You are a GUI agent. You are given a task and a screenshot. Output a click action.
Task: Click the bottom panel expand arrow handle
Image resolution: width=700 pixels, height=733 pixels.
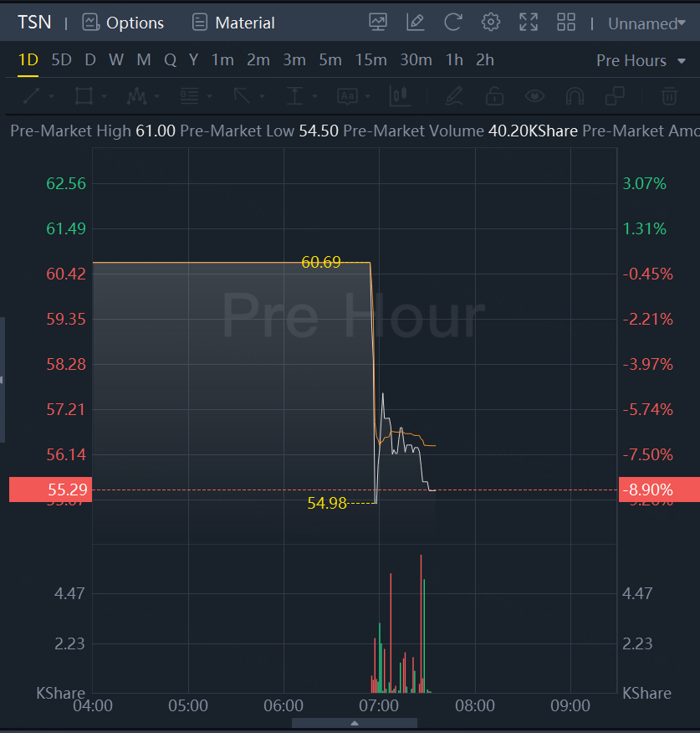355,723
